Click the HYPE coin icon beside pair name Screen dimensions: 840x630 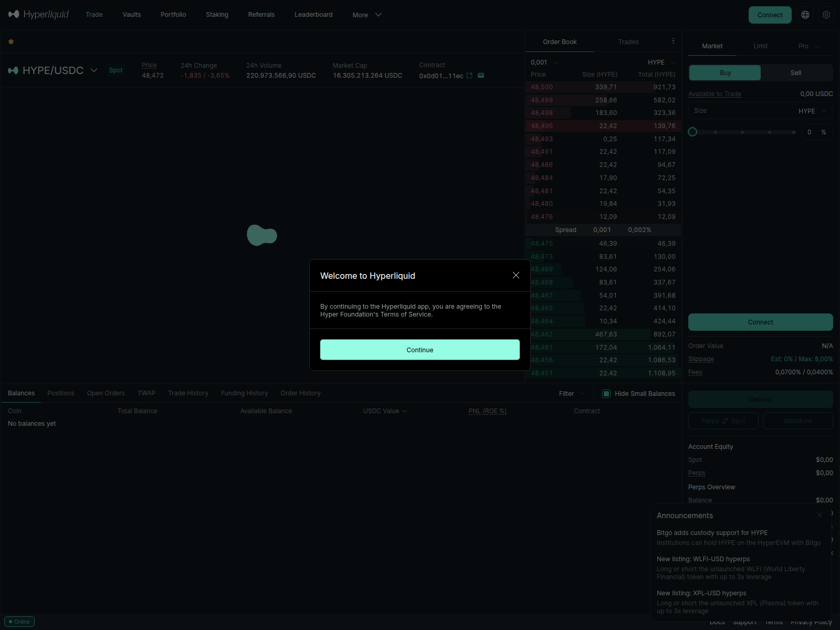(x=13, y=70)
